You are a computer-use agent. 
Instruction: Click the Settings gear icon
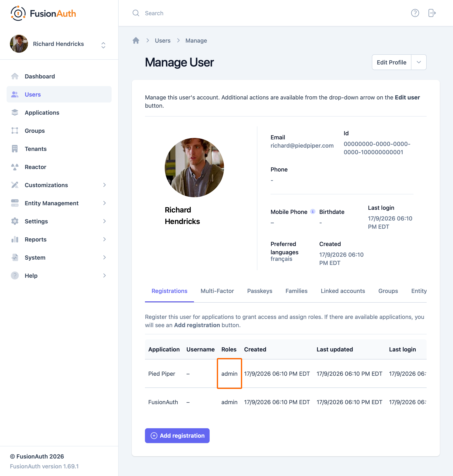pos(15,221)
